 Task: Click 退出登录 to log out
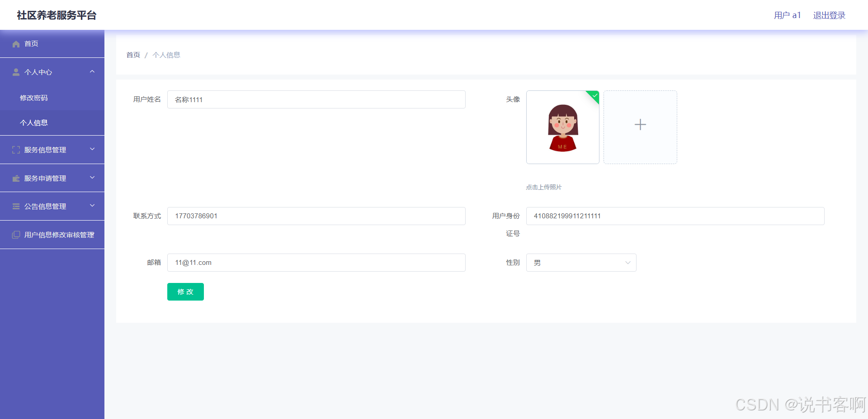tap(829, 15)
